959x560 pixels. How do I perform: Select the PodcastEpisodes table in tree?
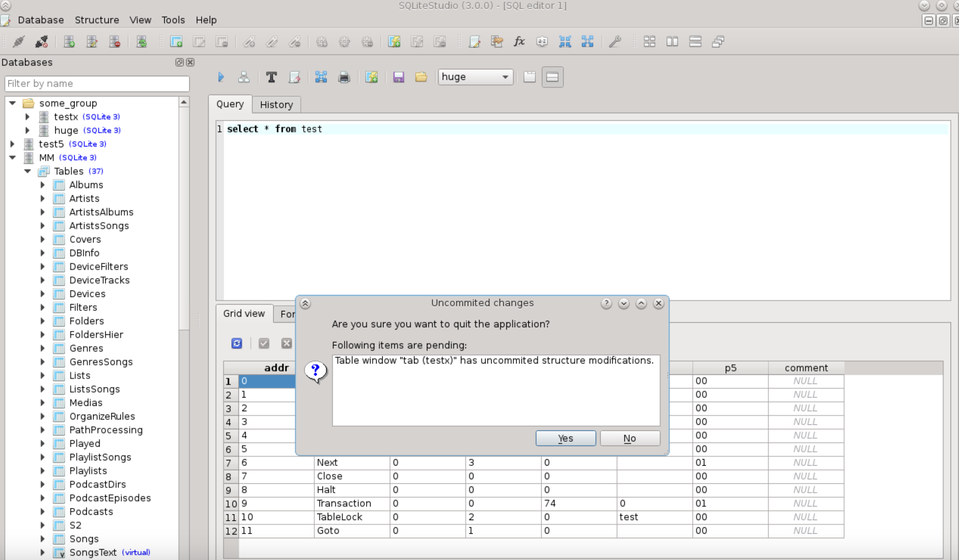pos(110,498)
